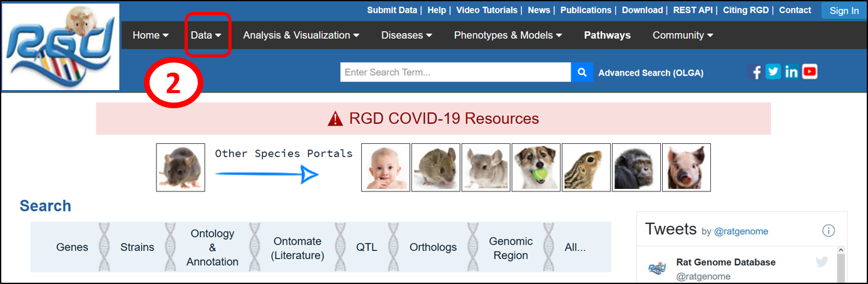Expand the Phenotypes & Models menu
Viewport: 868px width, 284px height.
(x=508, y=36)
